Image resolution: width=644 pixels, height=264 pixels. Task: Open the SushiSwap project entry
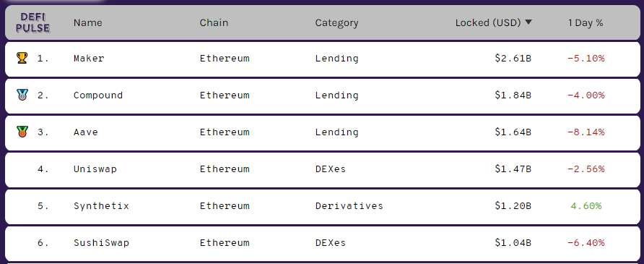click(101, 242)
